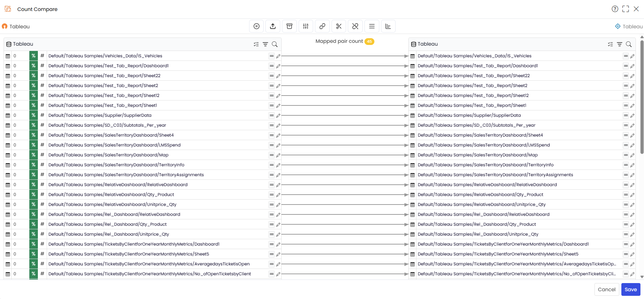Screen dimensions: 644x299
Task: Click the left equals icon for Dashboard1 under Test_Tab_Report
Action: click(271, 66)
